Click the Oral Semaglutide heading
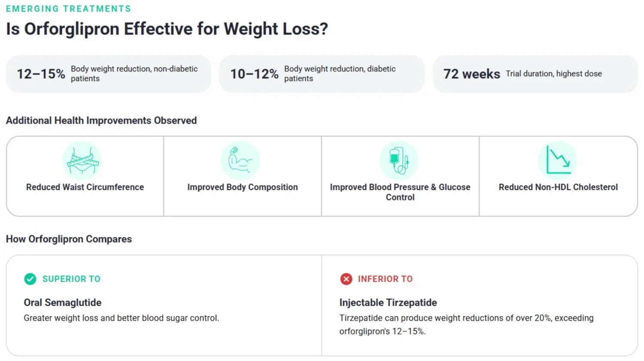Viewport: 644px width, 361px height. (63, 303)
